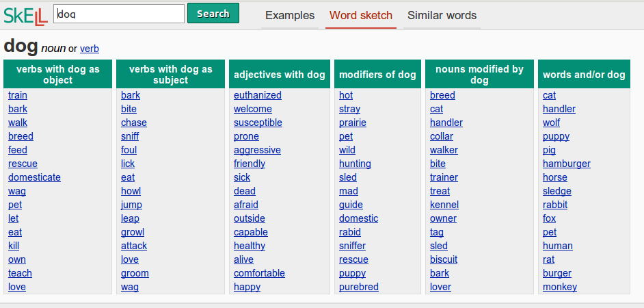The width and height of the screenshot is (644, 308).
Task: Click the SkELL logo
Action: 25,16
